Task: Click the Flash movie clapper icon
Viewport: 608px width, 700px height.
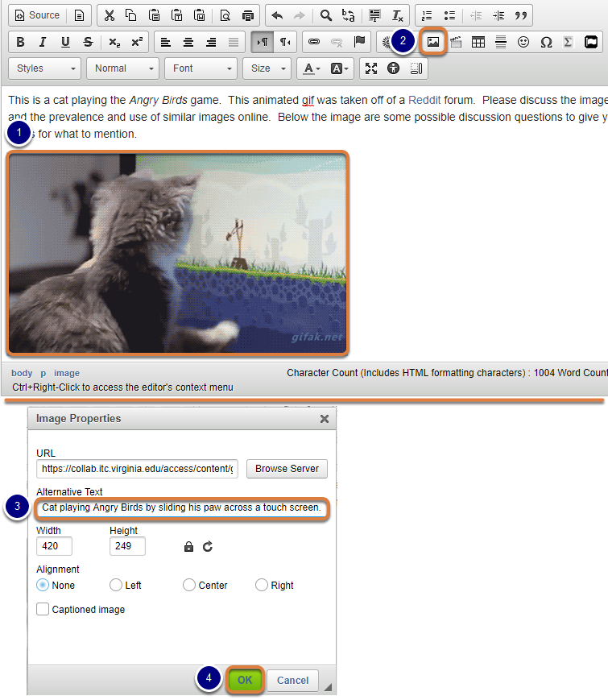Action: click(x=456, y=42)
